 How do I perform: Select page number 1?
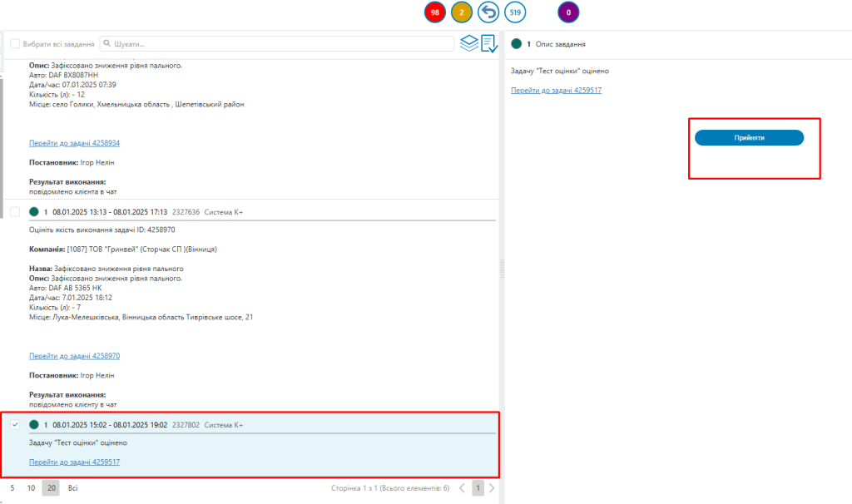click(x=478, y=487)
